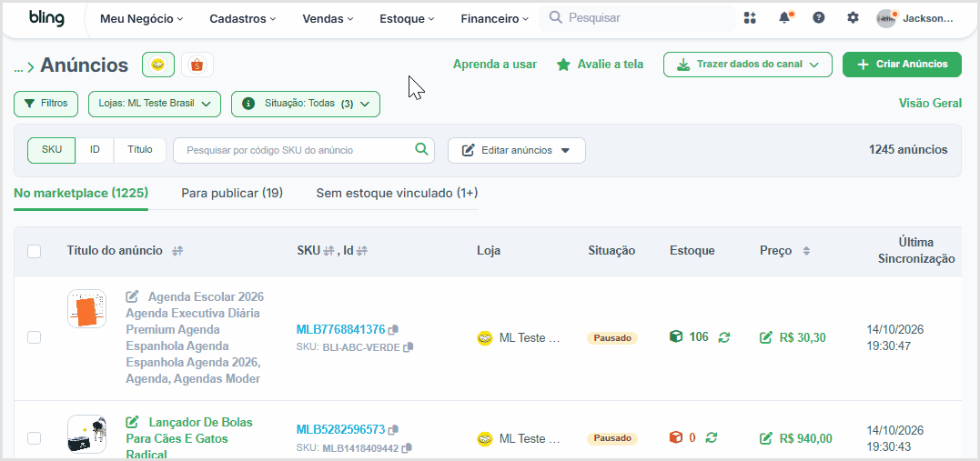Edit title pencil for Agenda Escolar 2026

click(x=132, y=296)
